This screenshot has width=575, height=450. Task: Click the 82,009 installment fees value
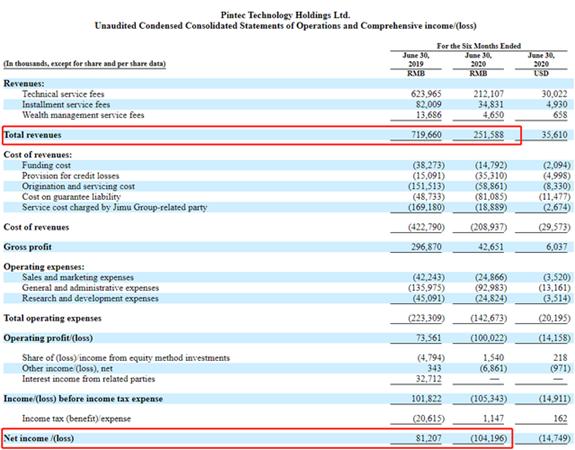click(x=428, y=105)
